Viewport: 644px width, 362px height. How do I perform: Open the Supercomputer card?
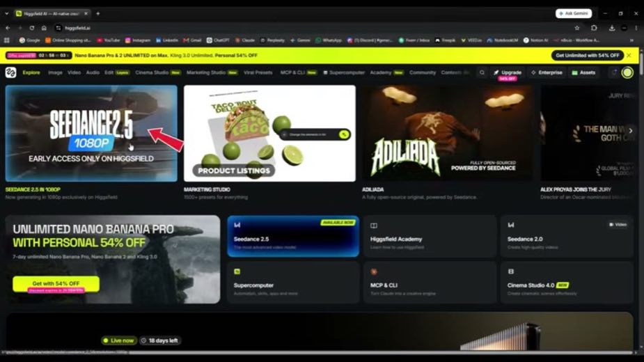tap(293, 282)
